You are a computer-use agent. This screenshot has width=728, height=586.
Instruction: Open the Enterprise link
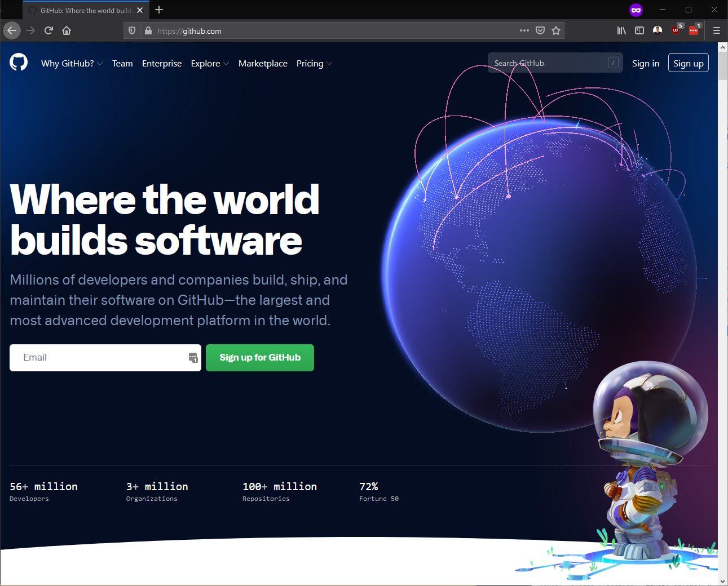(162, 63)
